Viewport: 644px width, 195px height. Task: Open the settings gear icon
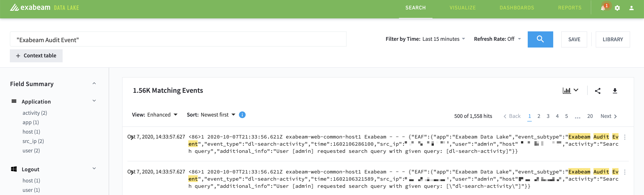coord(617,8)
